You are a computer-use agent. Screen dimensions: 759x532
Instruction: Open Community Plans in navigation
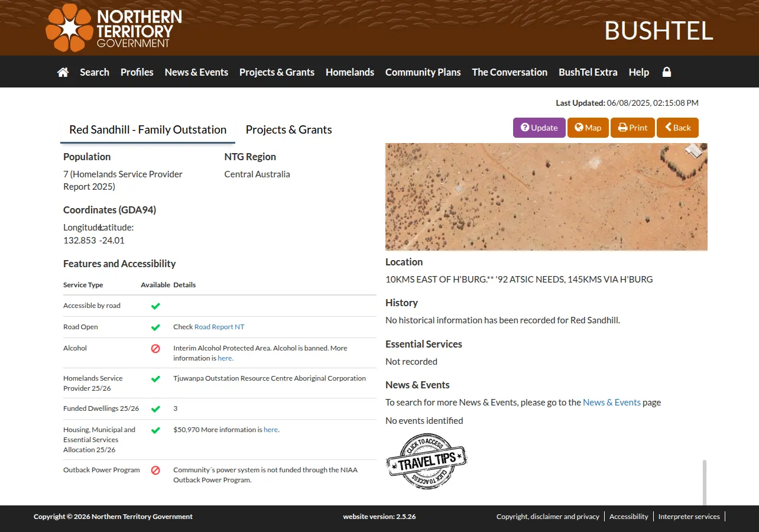click(423, 72)
